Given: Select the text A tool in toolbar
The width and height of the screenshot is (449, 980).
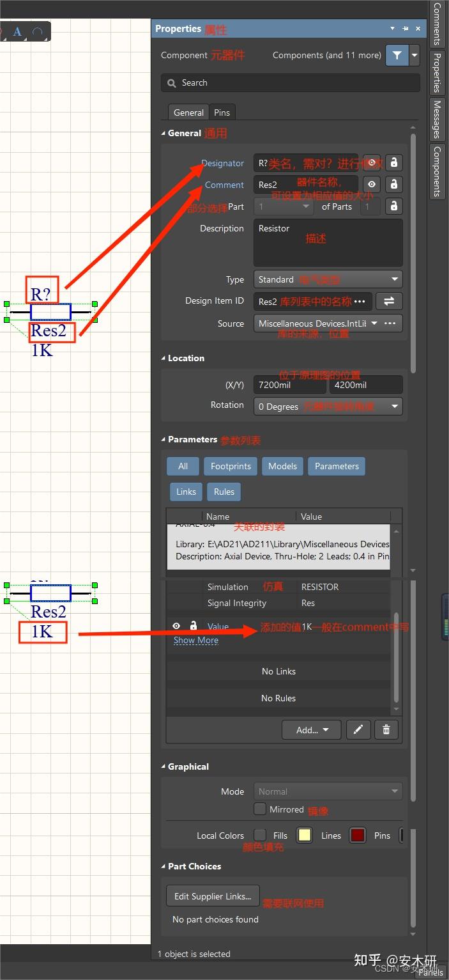Looking at the screenshot, I should point(17,32).
